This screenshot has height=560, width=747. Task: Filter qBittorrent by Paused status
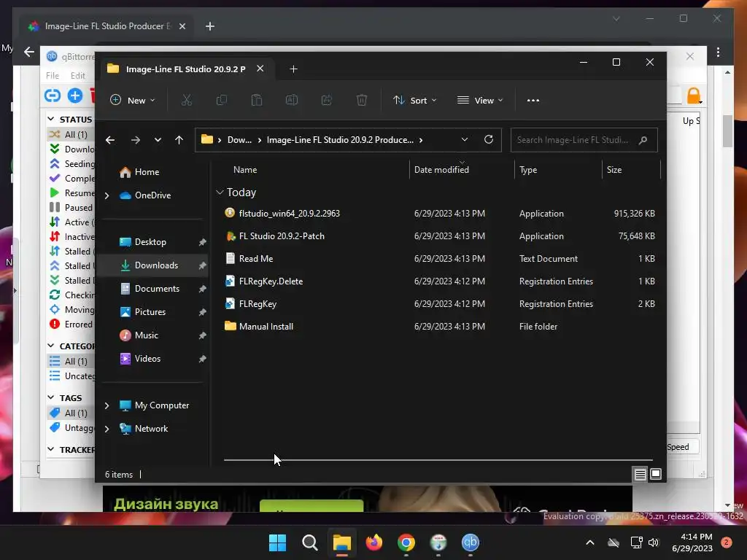pos(71,208)
